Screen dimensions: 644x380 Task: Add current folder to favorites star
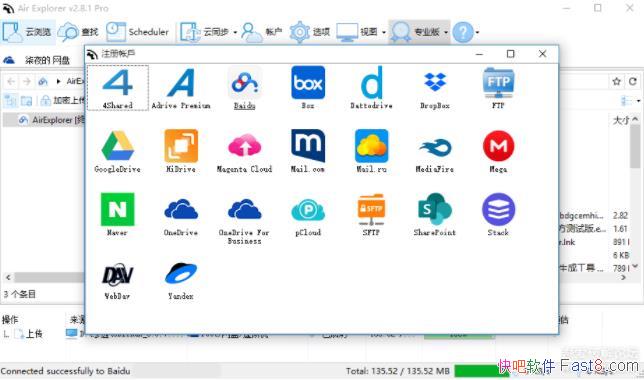pos(616,81)
